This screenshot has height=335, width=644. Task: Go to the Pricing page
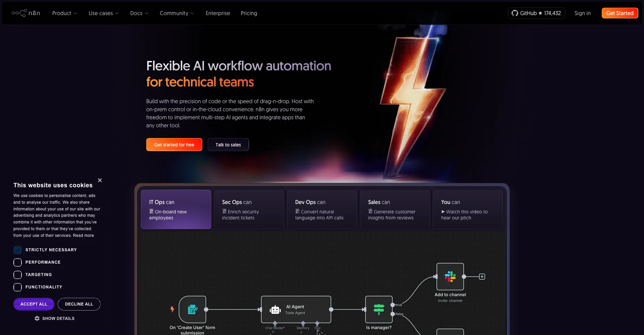coord(249,13)
